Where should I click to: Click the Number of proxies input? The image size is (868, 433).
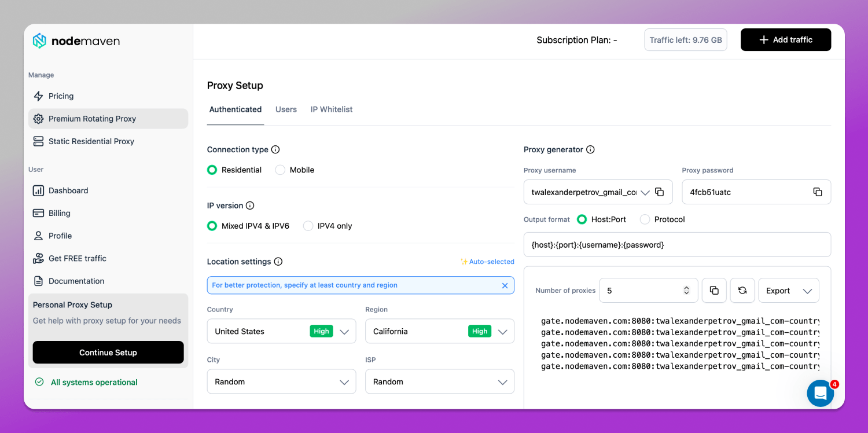tap(648, 291)
